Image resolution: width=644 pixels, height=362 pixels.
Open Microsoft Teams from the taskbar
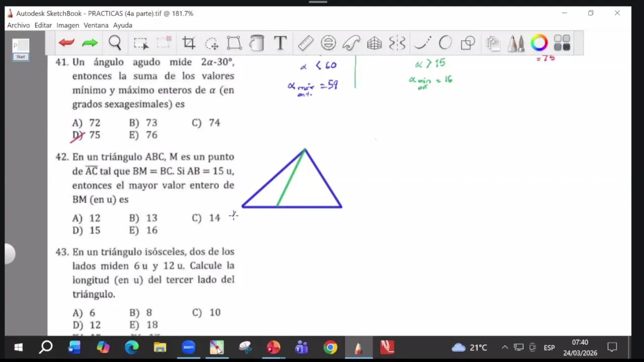point(302,347)
